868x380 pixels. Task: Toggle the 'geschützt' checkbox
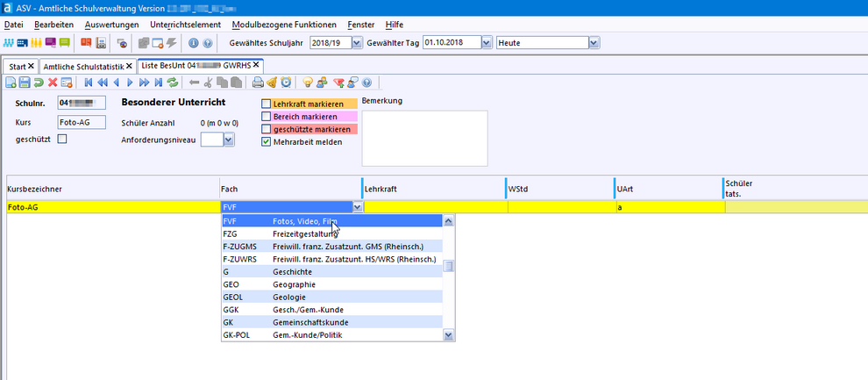point(61,139)
